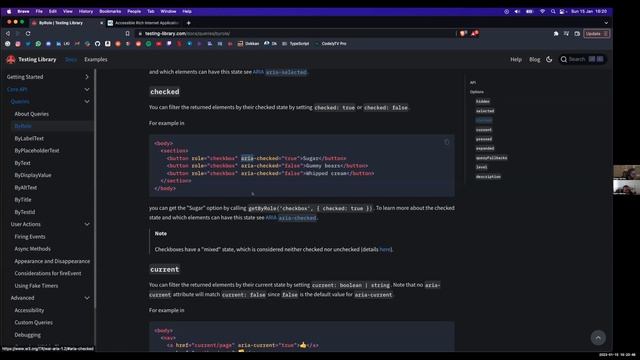
Task: Open the Instagram bookmark icon
Action: [18, 44]
